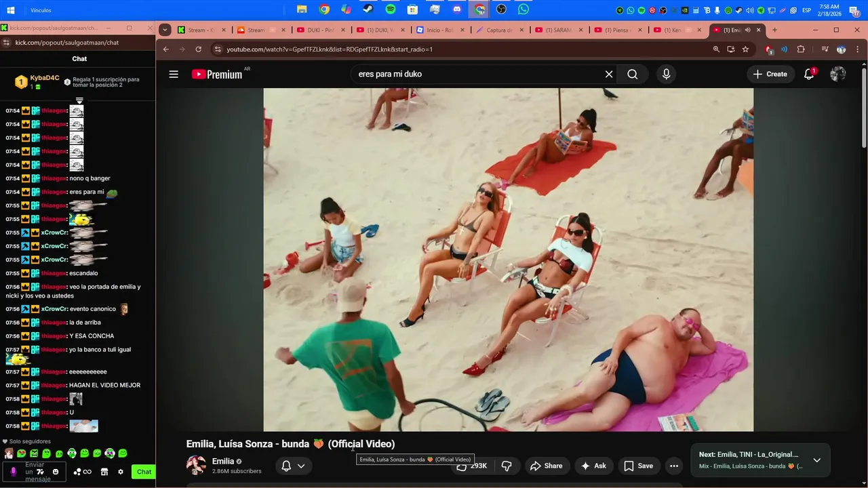
Task: Open Chrome tab search dropdown
Action: coord(165,30)
